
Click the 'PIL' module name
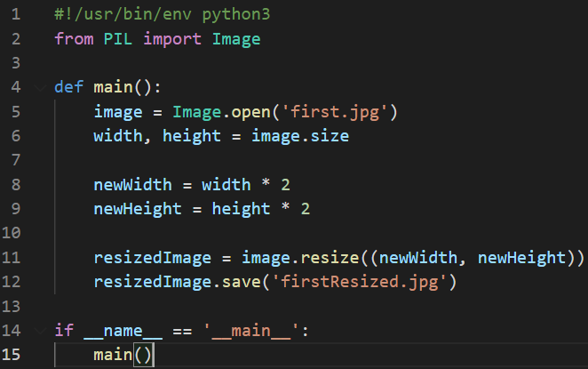point(118,39)
